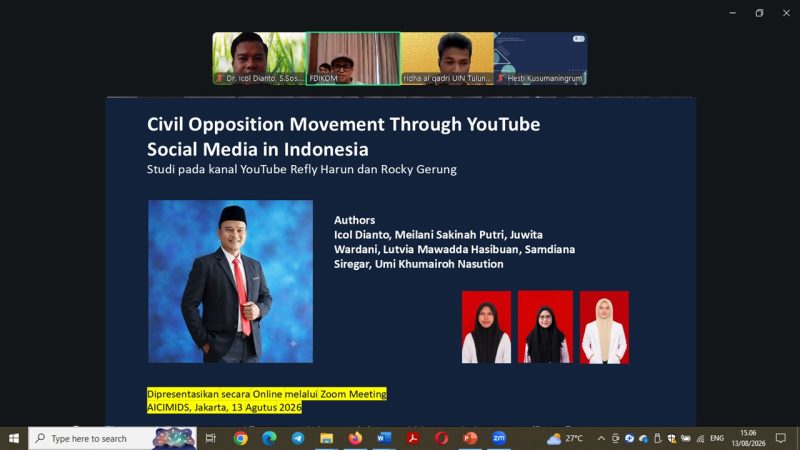Show hidden system tray icons
Image resolution: width=800 pixels, height=450 pixels.
pos(601,438)
